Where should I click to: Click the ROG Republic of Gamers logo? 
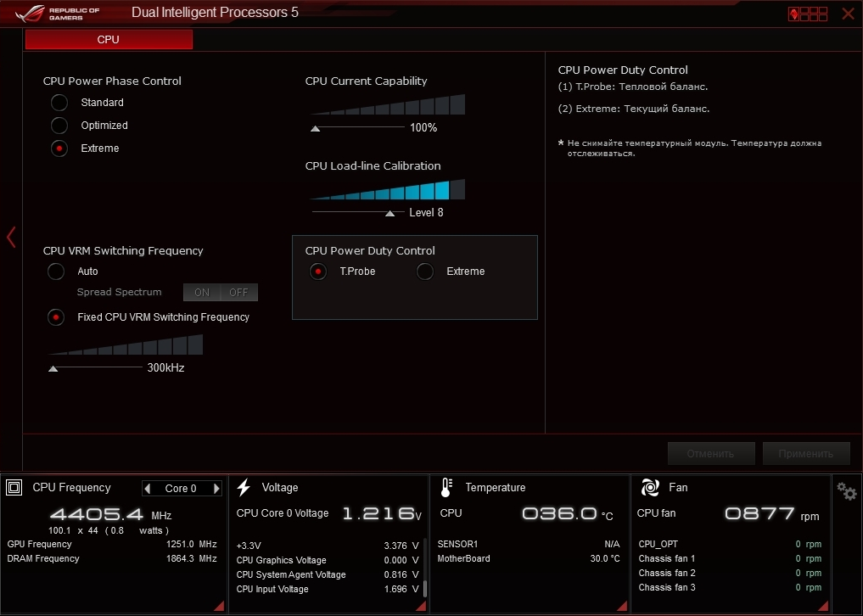point(58,14)
